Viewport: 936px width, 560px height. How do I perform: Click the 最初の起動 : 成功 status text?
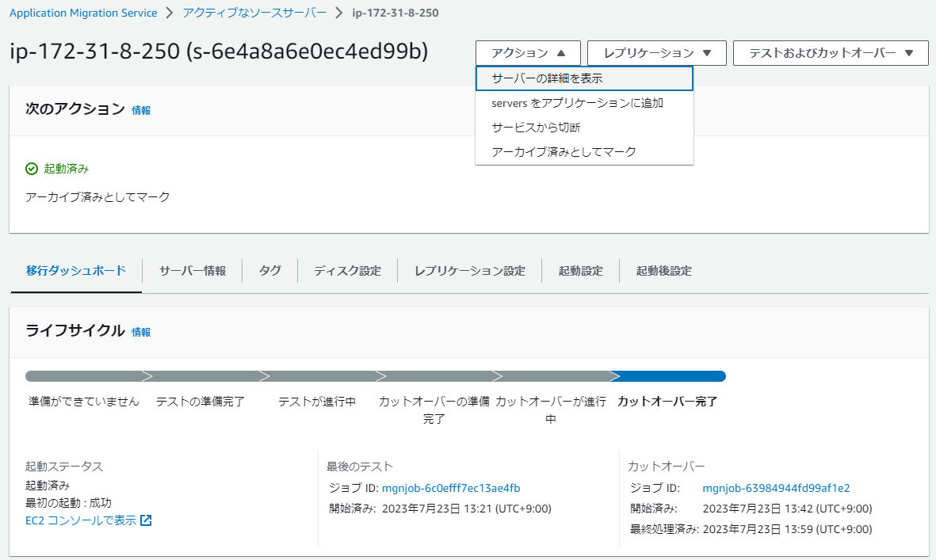pos(68,503)
